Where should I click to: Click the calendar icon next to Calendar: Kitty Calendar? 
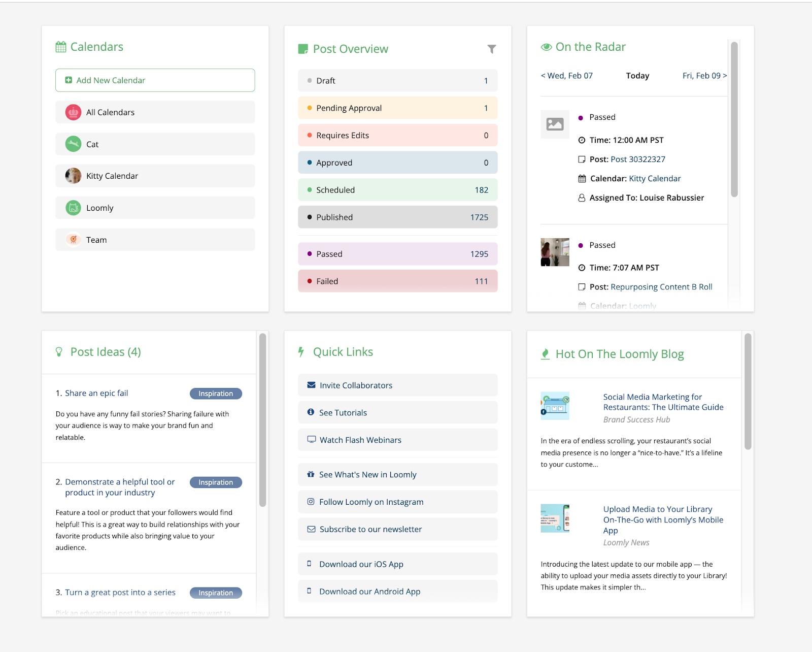click(x=582, y=179)
